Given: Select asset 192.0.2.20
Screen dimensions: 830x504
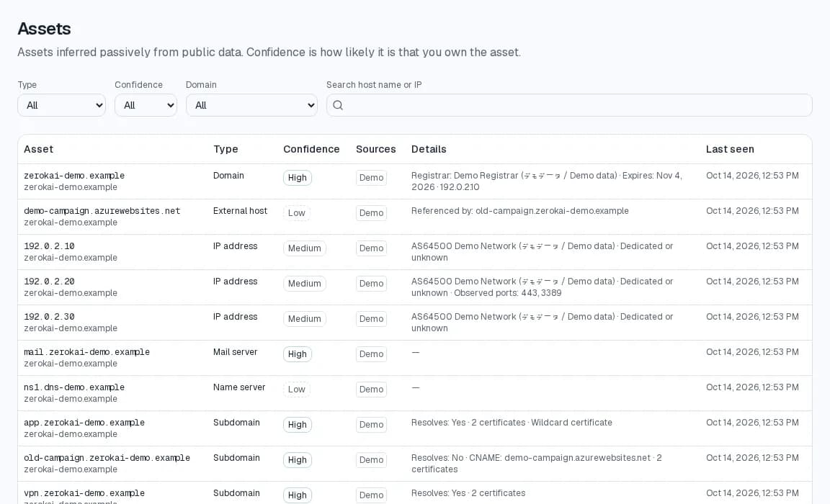Looking at the screenshot, I should pyautogui.click(x=49, y=282).
